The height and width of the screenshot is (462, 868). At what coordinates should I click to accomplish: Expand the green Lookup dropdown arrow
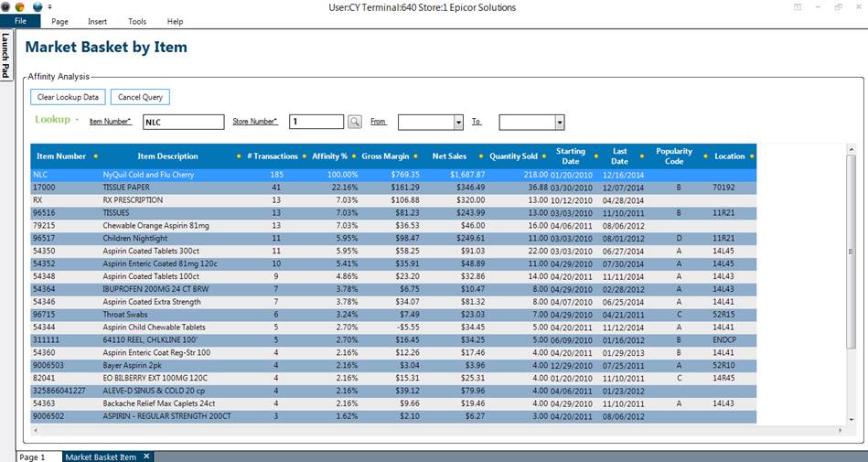point(77,120)
